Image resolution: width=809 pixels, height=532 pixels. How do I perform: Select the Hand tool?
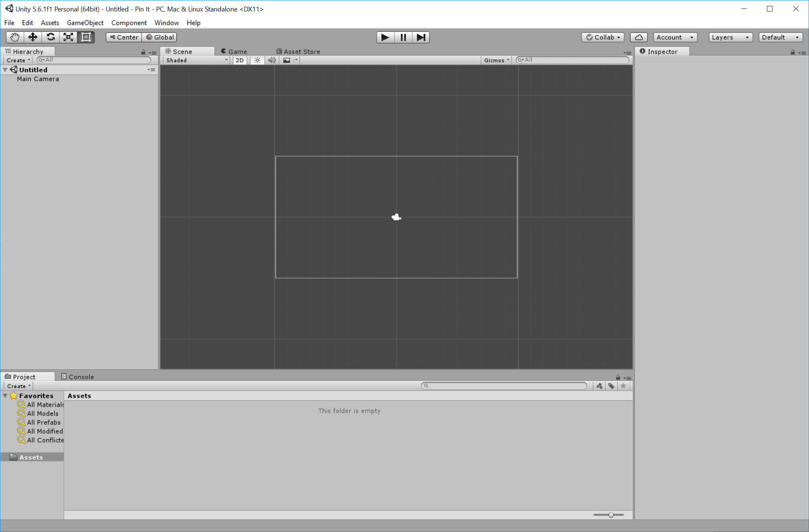14,37
